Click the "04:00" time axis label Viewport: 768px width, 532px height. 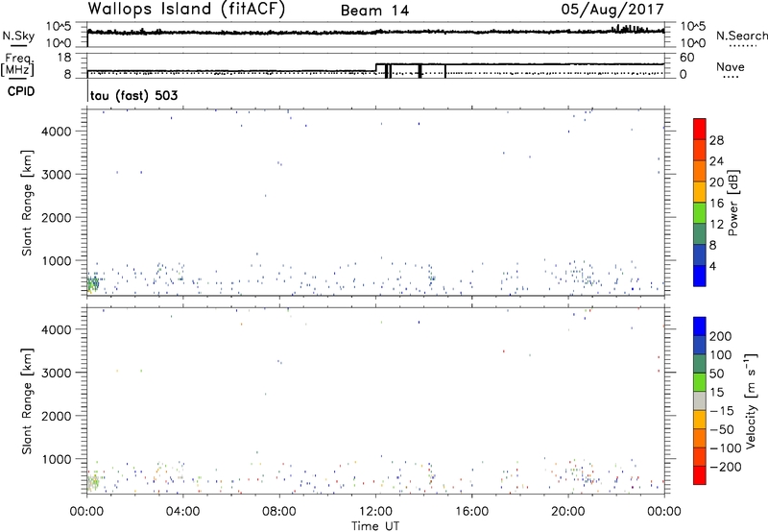[182, 512]
